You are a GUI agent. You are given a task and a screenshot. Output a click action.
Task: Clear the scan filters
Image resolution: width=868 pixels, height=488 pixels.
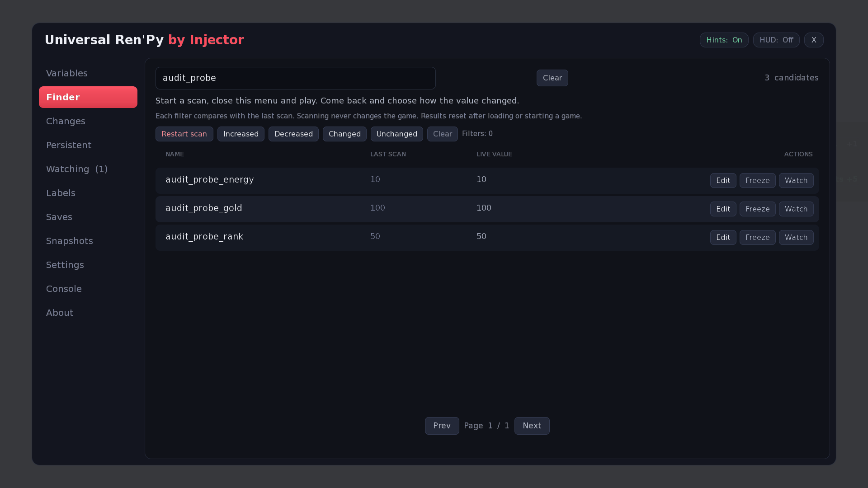pyautogui.click(x=442, y=134)
